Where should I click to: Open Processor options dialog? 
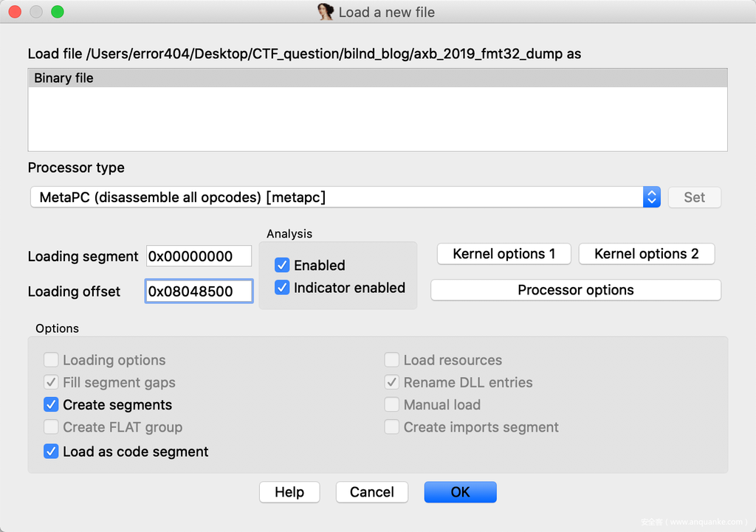575,290
